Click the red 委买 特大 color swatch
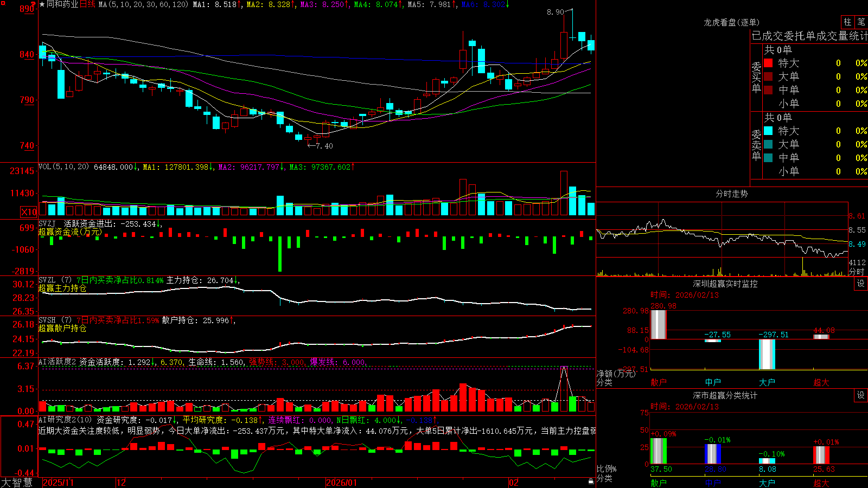868x488 pixels. click(768, 63)
